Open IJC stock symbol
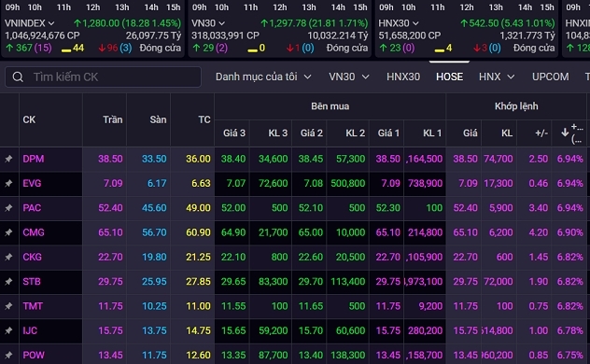Screen dimensions: 590x364 click(x=30, y=331)
